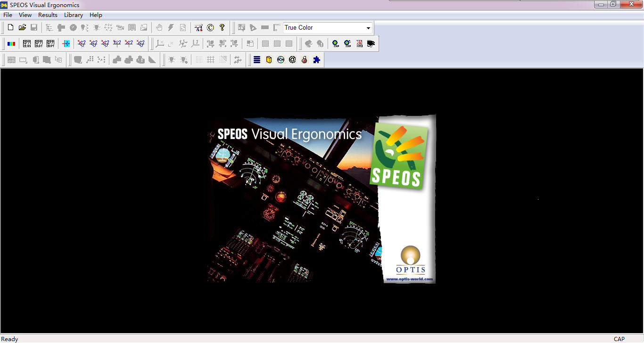Image resolution: width=644 pixels, height=343 pixels.
Task: Click the blue stacked-lines icon
Action: click(x=257, y=60)
